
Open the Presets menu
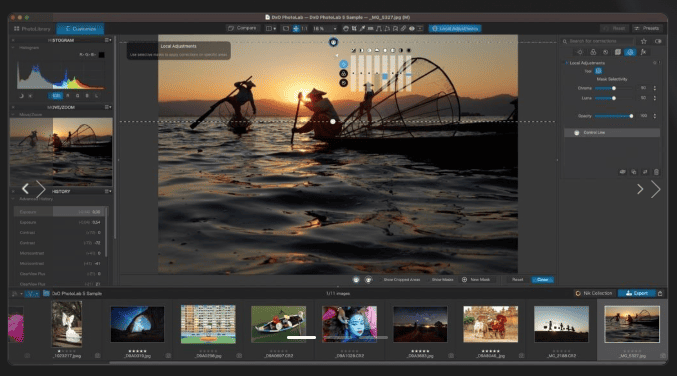tap(646, 28)
